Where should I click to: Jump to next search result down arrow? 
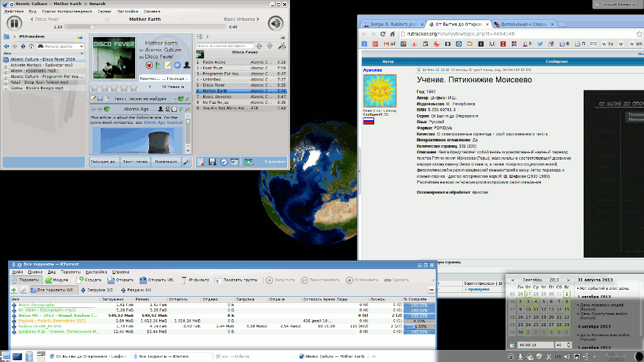(269, 46)
